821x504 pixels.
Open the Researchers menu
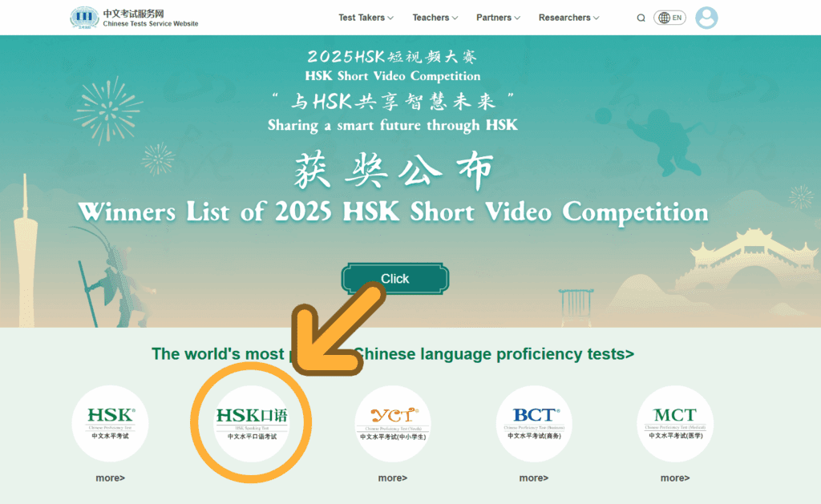(568, 18)
